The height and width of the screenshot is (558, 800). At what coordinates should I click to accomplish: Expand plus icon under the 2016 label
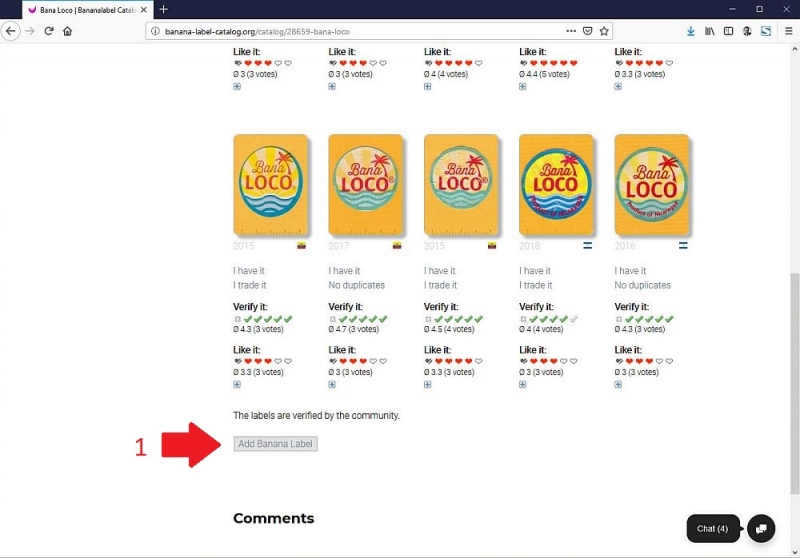(x=618, y=384)
